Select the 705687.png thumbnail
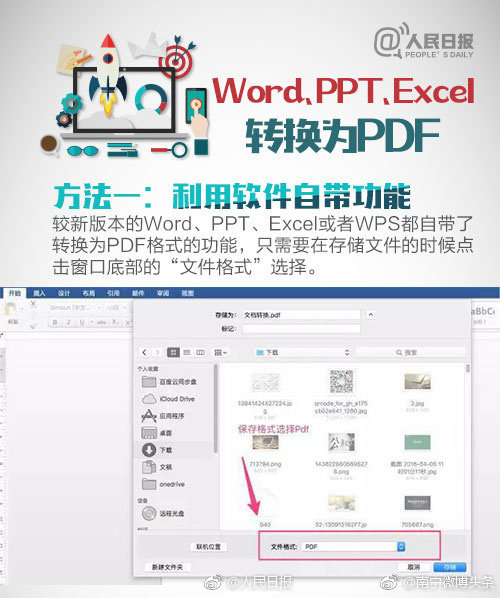 (x=418, y=503)
